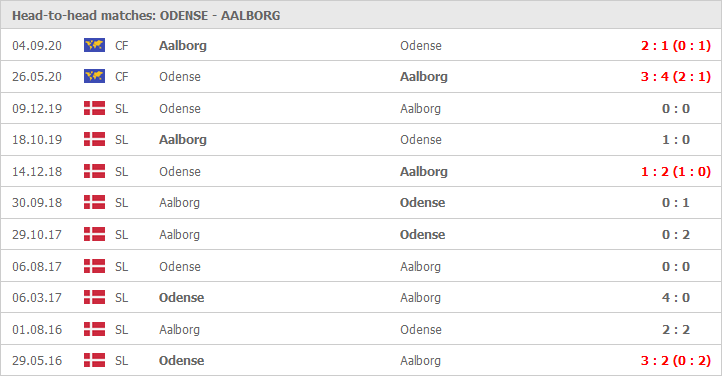Open the 3 : 2 (0 : 2) score result
Screen dimensions: 722x376
(x=675, y=360)
